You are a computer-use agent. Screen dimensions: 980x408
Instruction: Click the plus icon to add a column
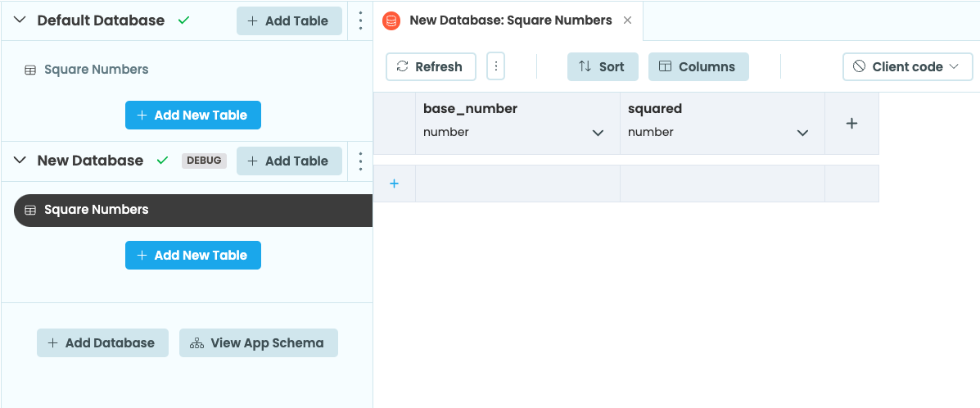pos(851,124)
